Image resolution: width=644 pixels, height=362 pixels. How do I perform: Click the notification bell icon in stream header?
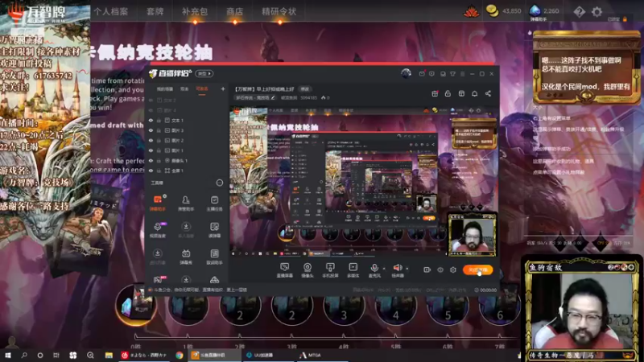tap(474, 93)
